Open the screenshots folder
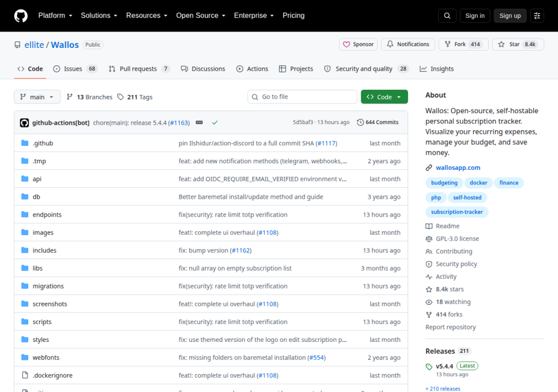 pyautogui.click(x=50, y=304)
